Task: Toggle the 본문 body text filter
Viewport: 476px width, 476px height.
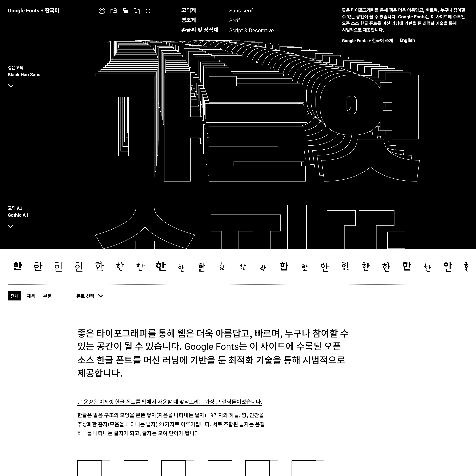Action: 47,296
